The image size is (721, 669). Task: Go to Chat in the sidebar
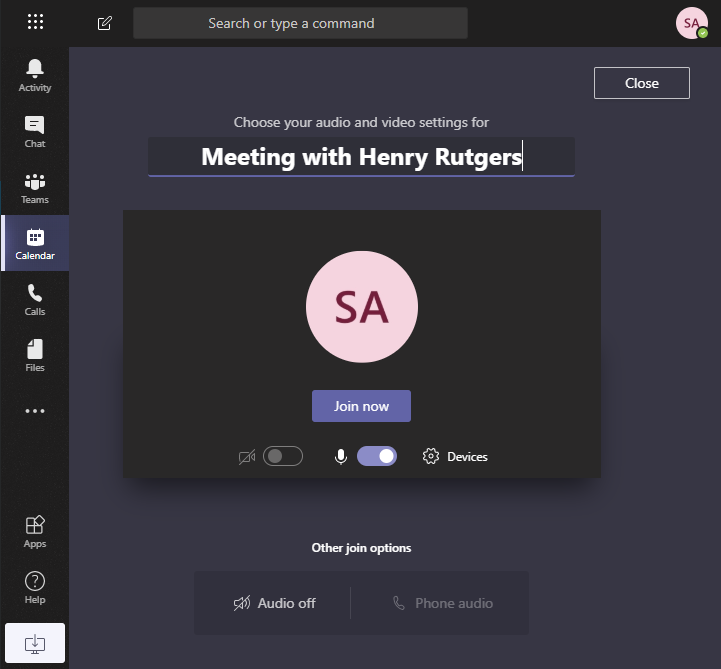[x=35, y=131]
